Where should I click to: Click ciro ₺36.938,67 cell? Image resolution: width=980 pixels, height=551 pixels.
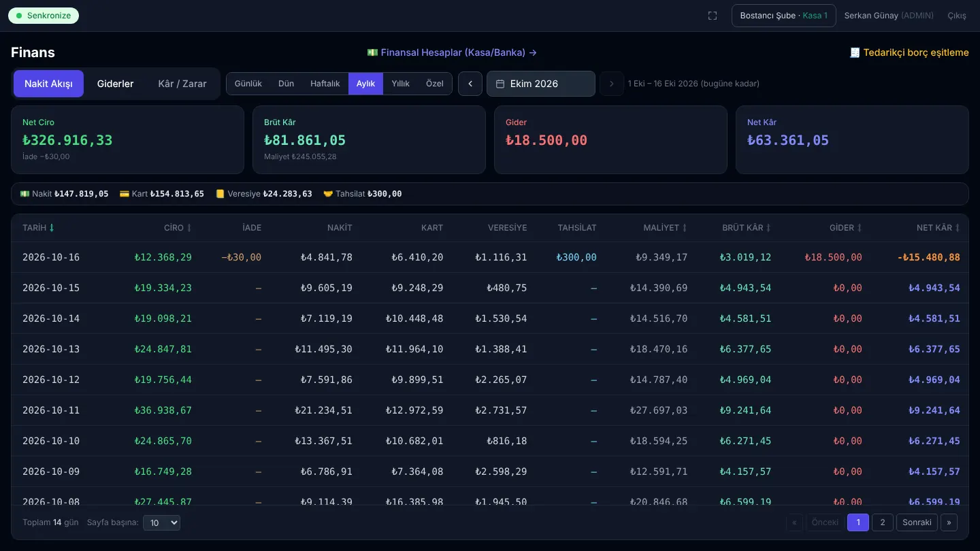coord(163,410)
